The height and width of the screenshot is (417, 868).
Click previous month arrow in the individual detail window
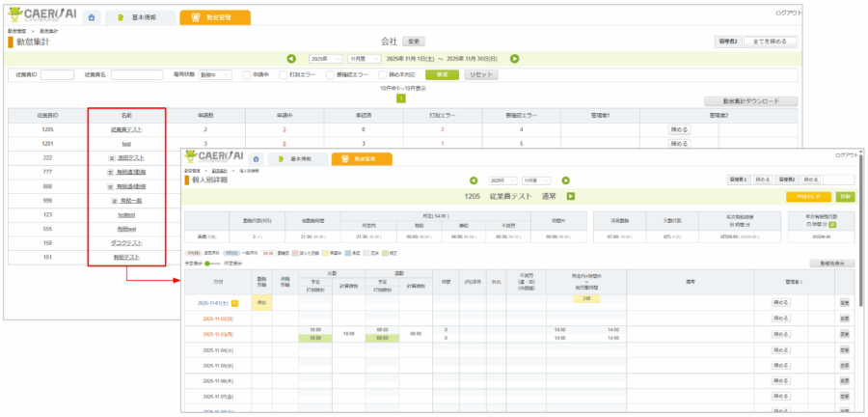[x=474, y=180]
